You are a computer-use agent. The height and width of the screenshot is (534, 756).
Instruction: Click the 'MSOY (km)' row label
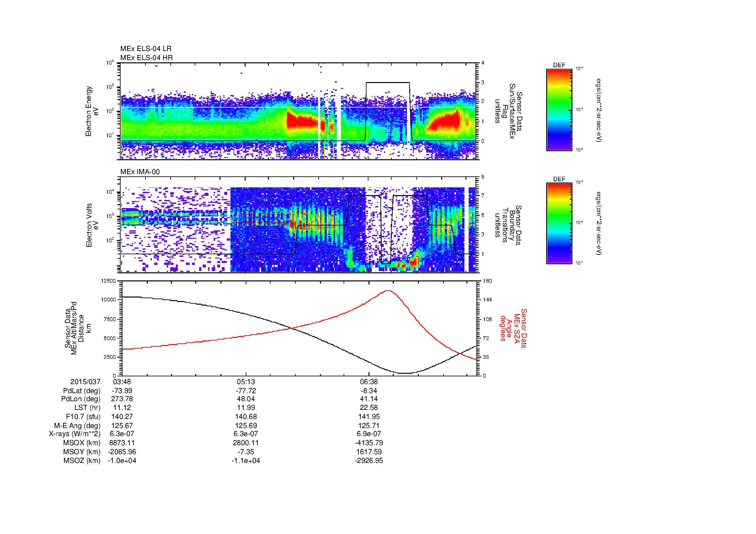coord(82,452)
